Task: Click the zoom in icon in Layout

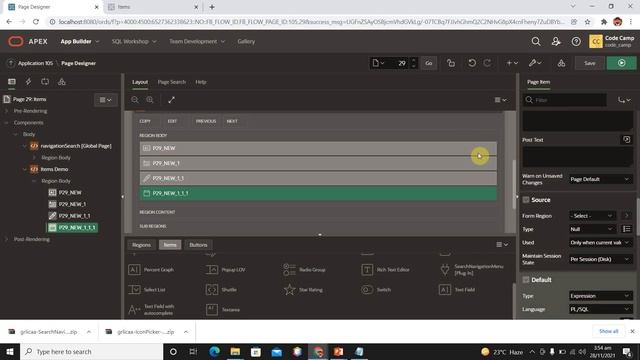Action: tap(150, 100)
